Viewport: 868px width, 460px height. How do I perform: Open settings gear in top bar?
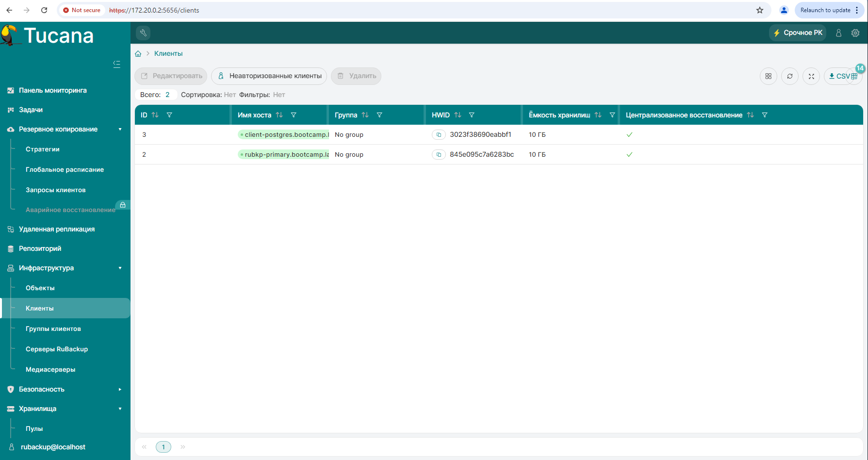point(855,33)
